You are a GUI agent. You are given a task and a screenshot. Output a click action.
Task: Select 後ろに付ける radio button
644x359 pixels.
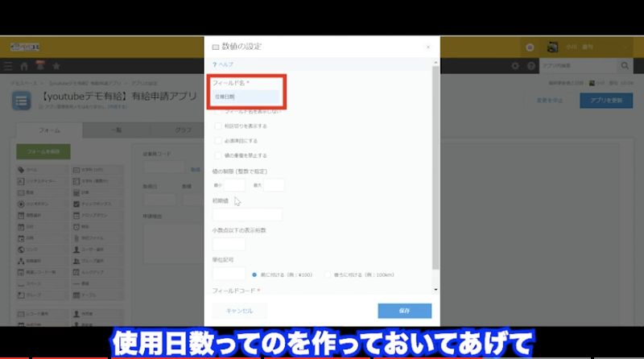(x=328, y=274)
